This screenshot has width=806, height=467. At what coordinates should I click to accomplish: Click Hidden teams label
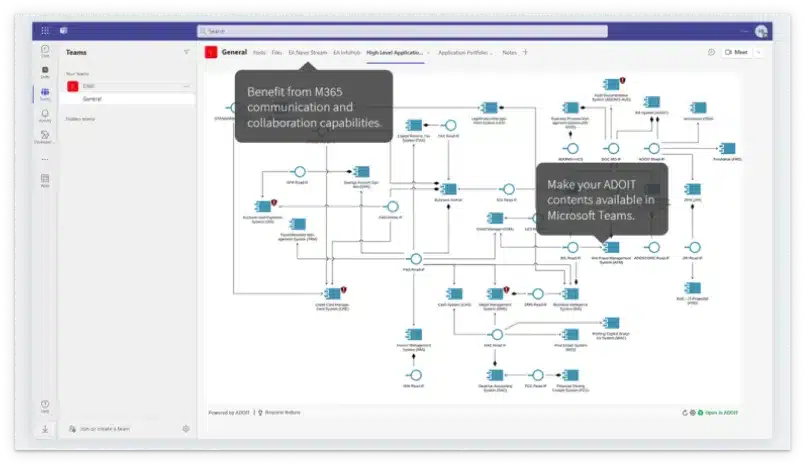coord(80,119)
